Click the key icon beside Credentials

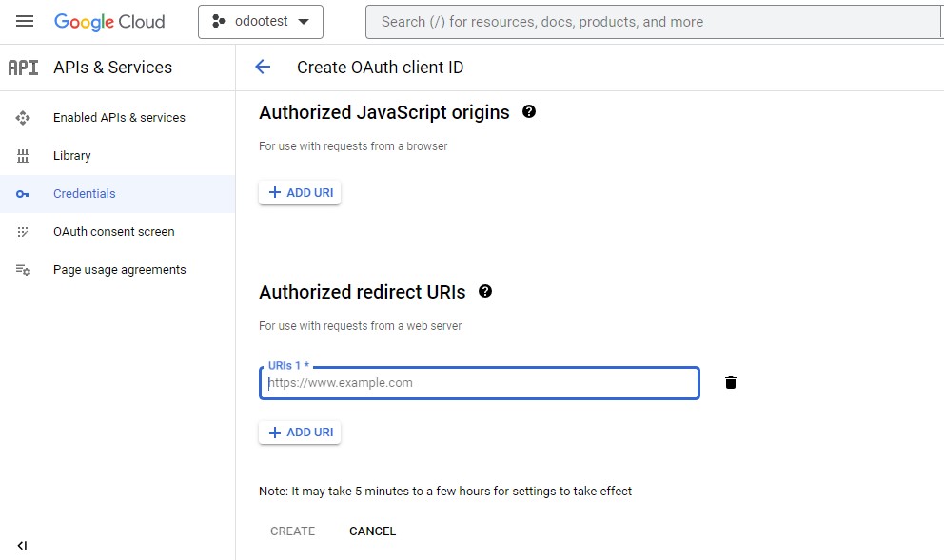click(23, 194)
